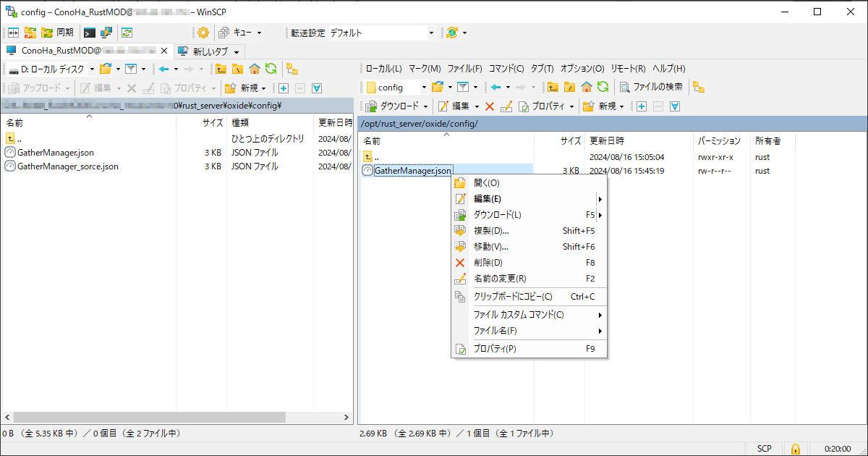This screenshot has height=456, width=868.
Task: Open the remote 新規 dropdown
Action: (604, 106)
